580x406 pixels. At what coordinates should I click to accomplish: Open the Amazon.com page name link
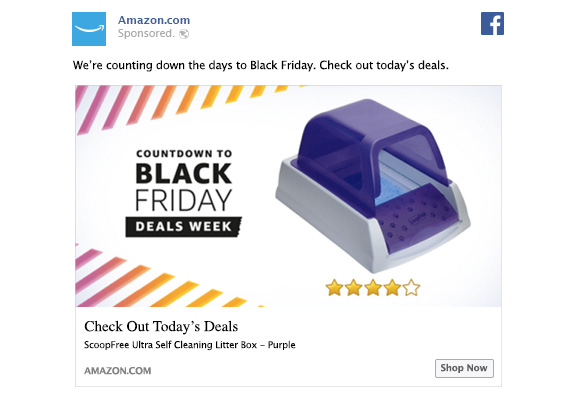[x=154, y=20]
